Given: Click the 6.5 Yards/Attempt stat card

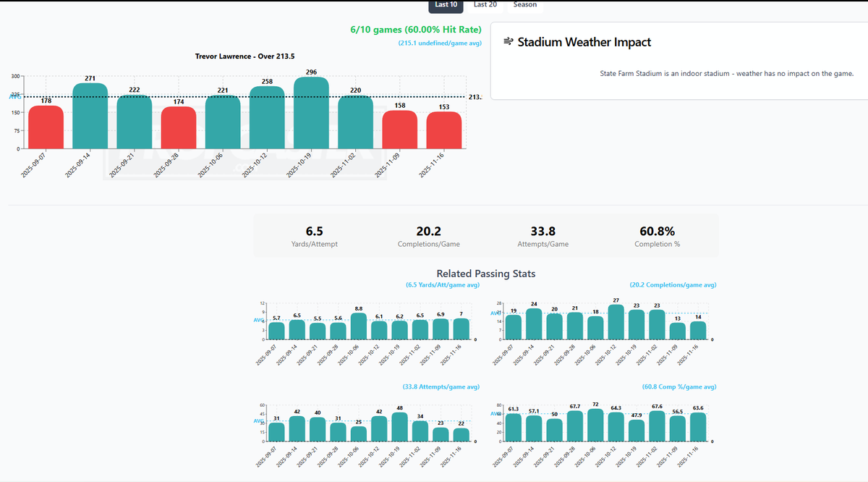Looking at the screenshot, I should click(x=314, y=237).
